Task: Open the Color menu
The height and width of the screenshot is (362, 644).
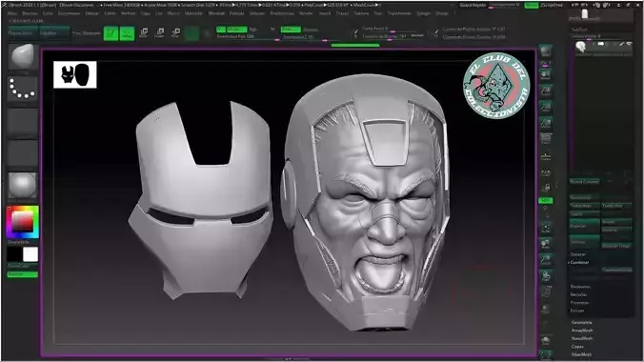Action: (x=48, y=13)
